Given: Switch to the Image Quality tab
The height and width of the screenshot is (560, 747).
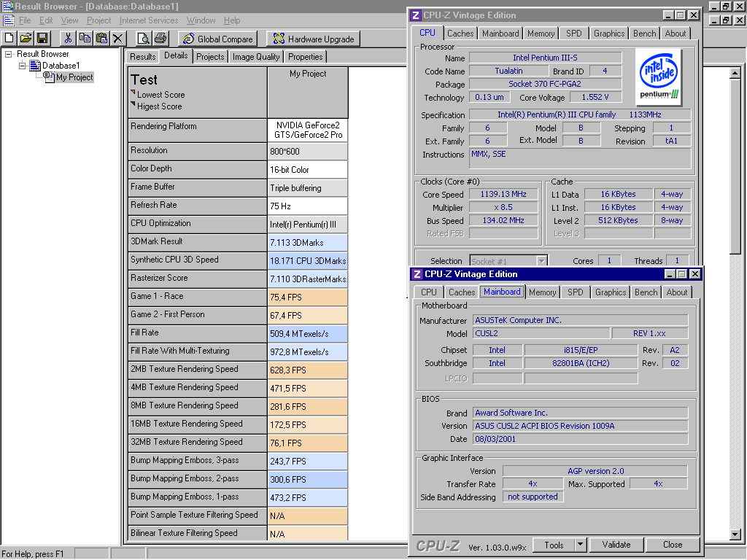Looking at the screenshot, I should point(256,57).
